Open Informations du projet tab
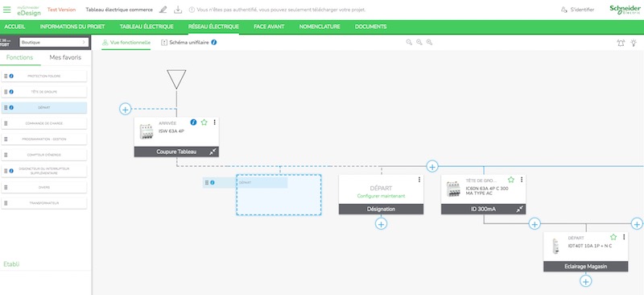 pos(72,27)
